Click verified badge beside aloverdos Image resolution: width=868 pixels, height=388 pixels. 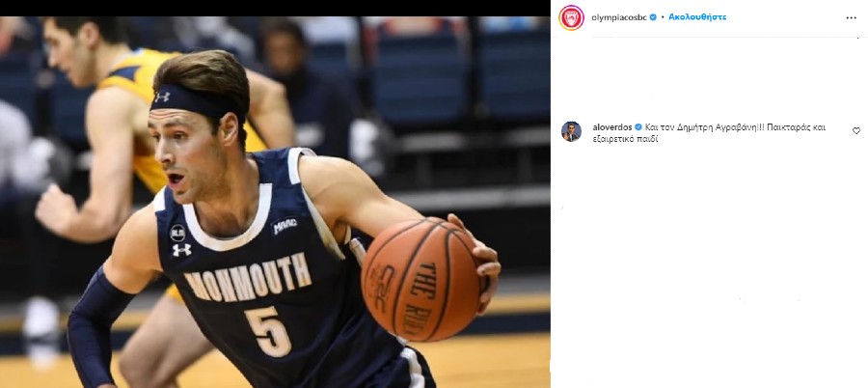click(x=638, y=127)
